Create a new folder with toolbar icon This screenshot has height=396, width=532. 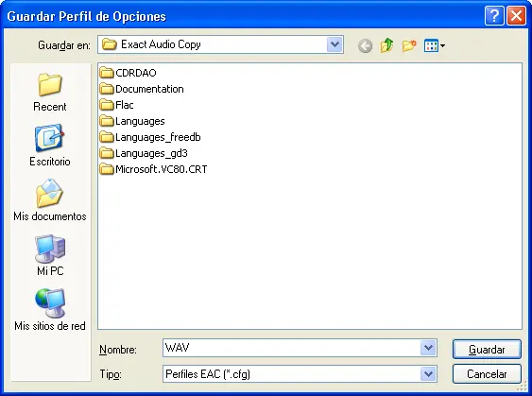coord(409,45)
